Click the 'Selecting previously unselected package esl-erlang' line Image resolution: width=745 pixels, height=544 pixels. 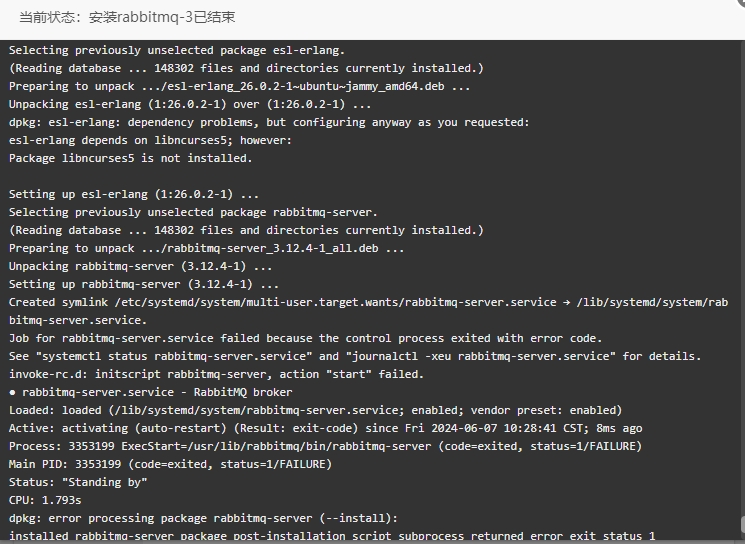[177, 50]
